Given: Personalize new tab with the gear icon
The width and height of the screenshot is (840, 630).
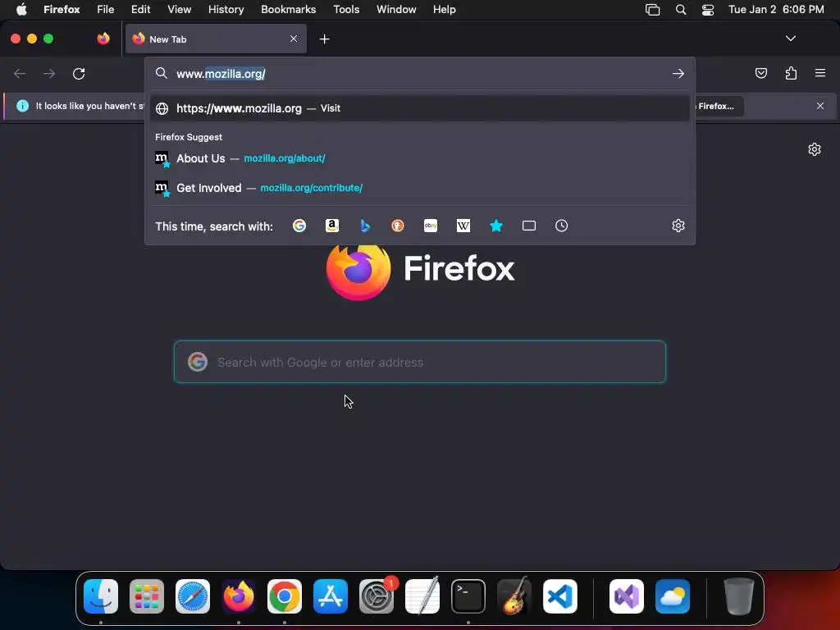Looking at the screenshot, I should coord(815,149).
